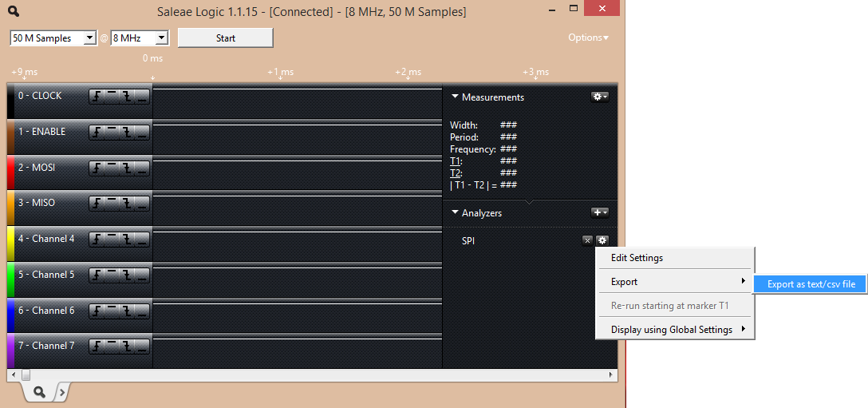Set high level trigger on MOSI channel
This screenshot has width=868, height=408.
click(112, 168)
